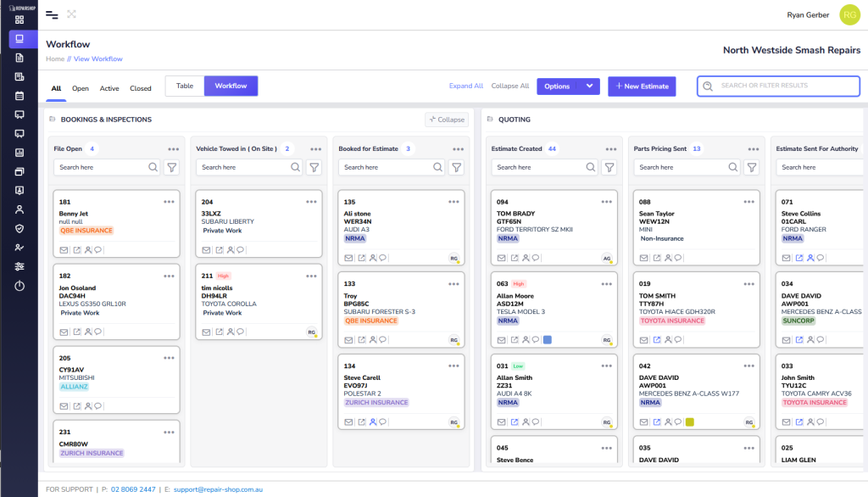This screenshot has height=497, width=868.
Task: Select the Active tab
Action: (x=109, y=89)
